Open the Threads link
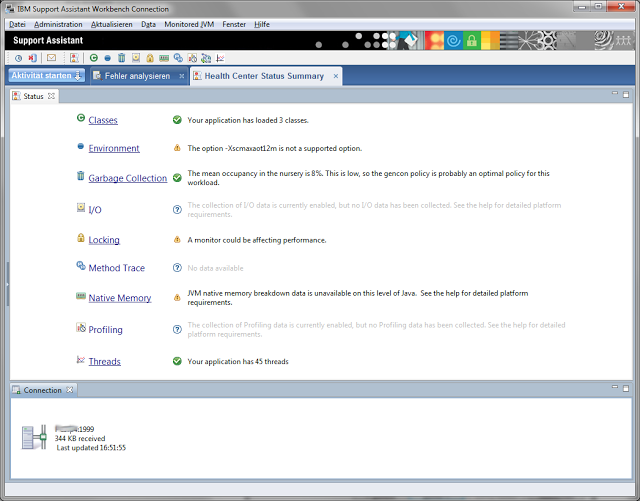 (104, 361)
